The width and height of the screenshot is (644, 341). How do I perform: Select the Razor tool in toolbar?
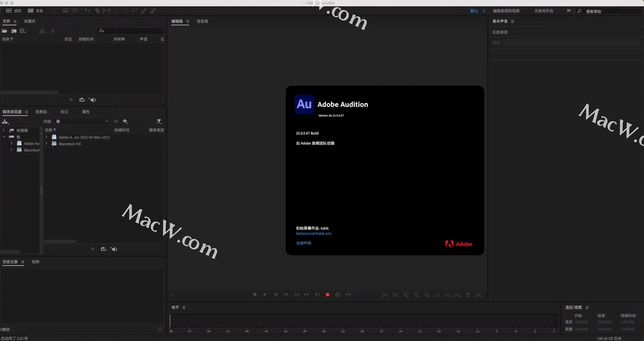point(97,11)
